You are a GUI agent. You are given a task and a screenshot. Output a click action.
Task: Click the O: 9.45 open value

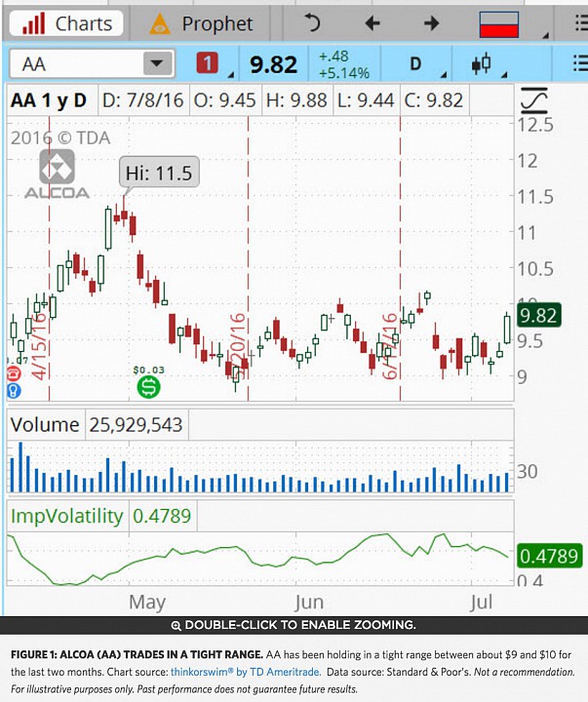click(224, 100)
